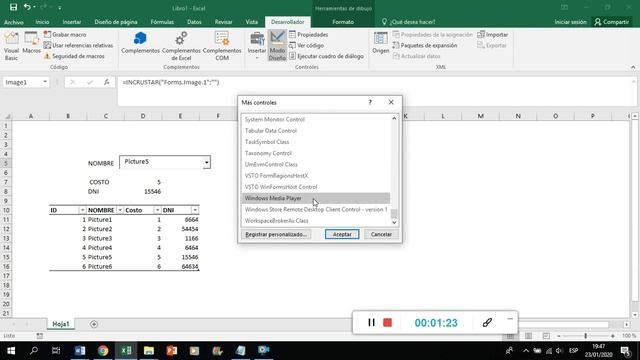The height and width of the screenshot is (360, 640).
Task: Click the insert function fx icon
Action: (107, 82)
